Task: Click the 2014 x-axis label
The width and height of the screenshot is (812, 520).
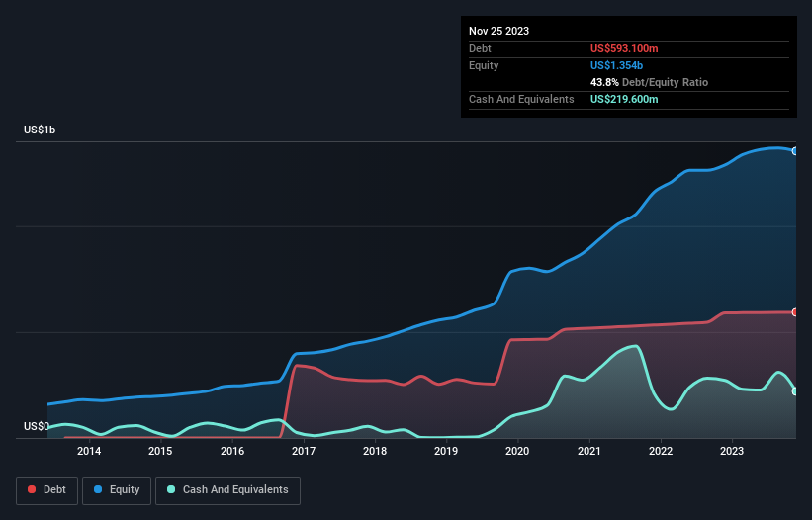Action: pyautogui.click(x=89, y=451)
